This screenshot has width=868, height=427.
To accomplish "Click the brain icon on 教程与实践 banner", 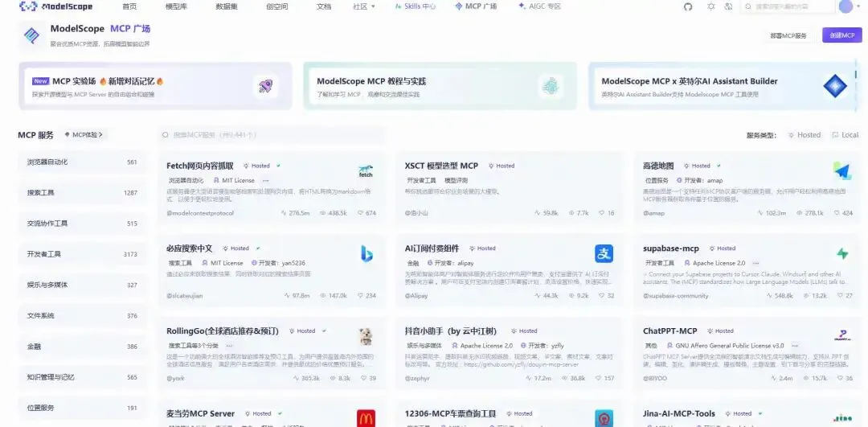I will [x=551, y=86].
